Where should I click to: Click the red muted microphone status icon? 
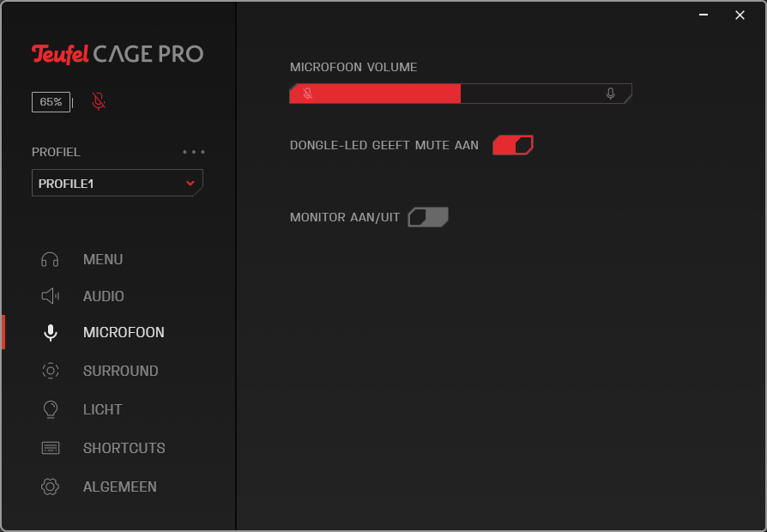coord(99,101)
